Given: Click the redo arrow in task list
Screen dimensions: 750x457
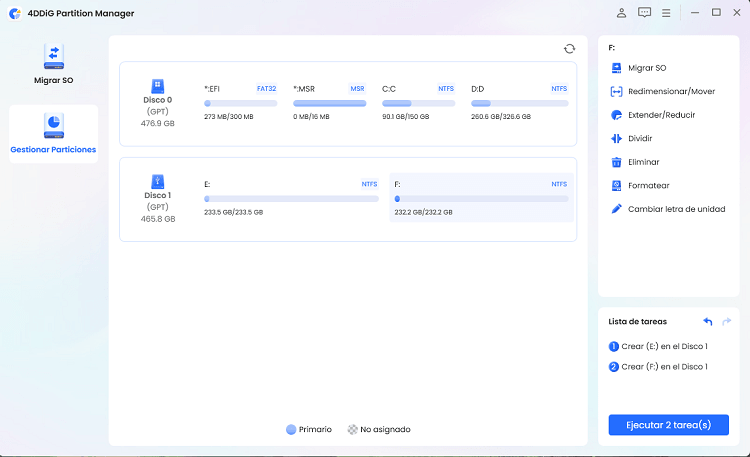Looking at the screenshot, I should click(726, 322).
